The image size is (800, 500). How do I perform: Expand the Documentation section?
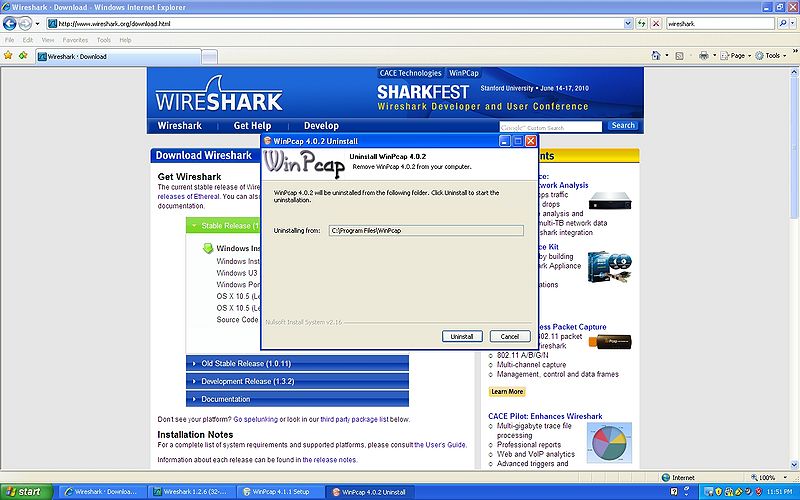pos(297,399)
